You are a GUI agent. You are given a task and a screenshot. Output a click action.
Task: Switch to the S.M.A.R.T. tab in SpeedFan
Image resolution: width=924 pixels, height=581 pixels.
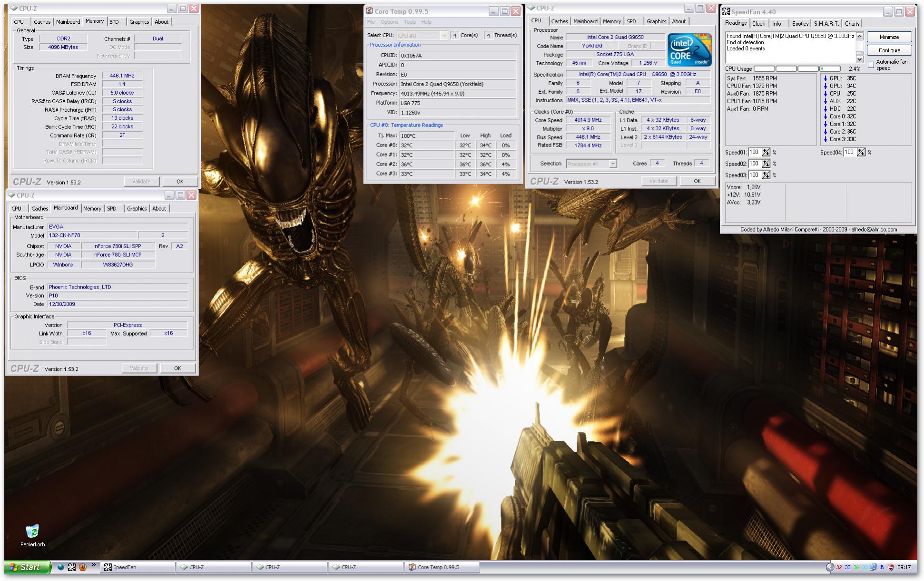click(826, 24)
